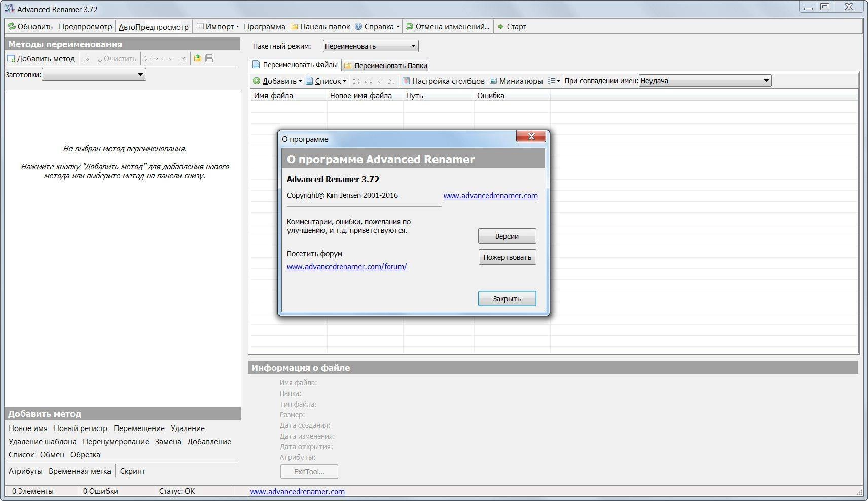
Task: Click move file to top icon in file toolbar
Action: pos(356,81)
